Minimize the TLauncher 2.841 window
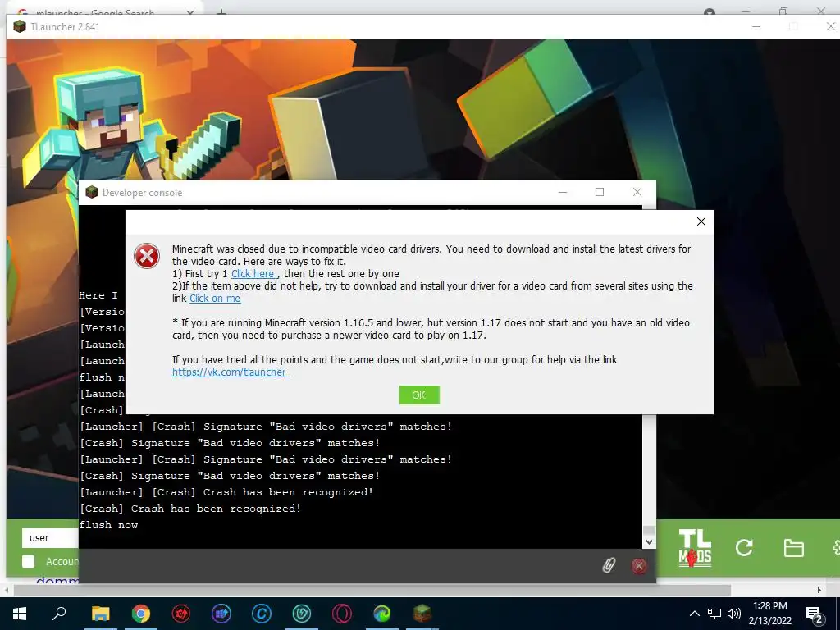Screen dimensions: 840x630 click(756, 26)
